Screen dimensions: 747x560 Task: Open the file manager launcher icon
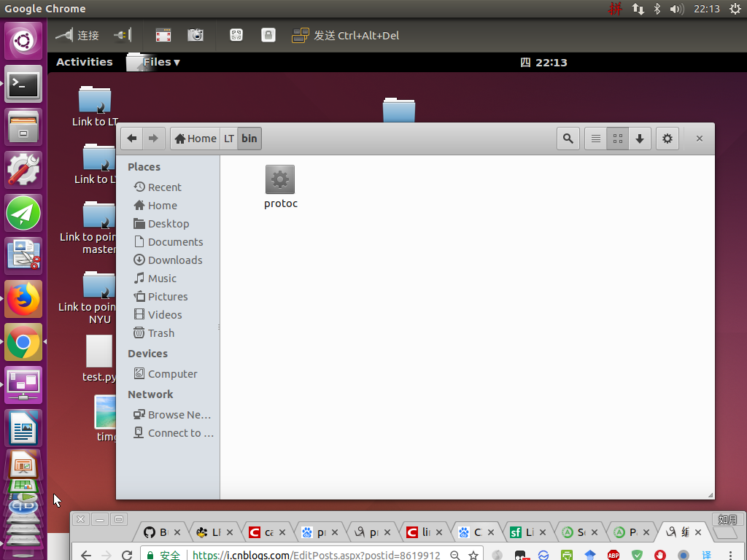tap(23, 127)
